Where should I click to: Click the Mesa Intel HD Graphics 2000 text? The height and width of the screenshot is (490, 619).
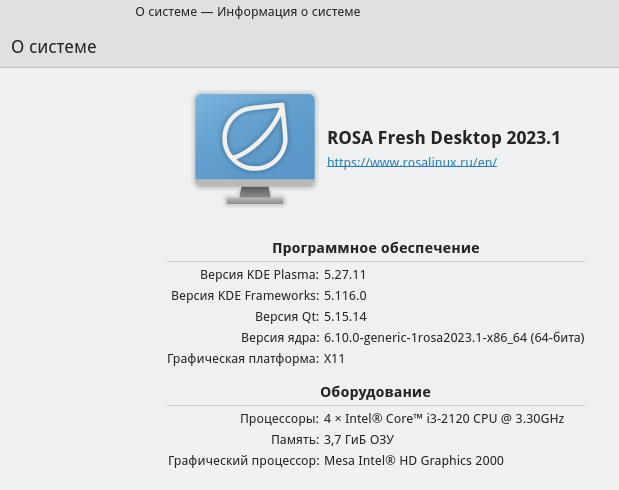coord(414,460)
